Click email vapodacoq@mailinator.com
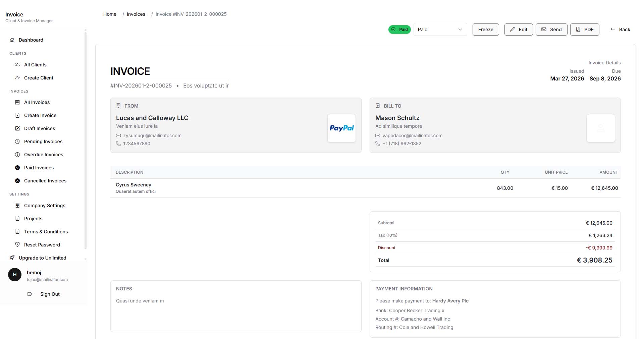This screenshot has height=339, width=644. tap(412, 136)
